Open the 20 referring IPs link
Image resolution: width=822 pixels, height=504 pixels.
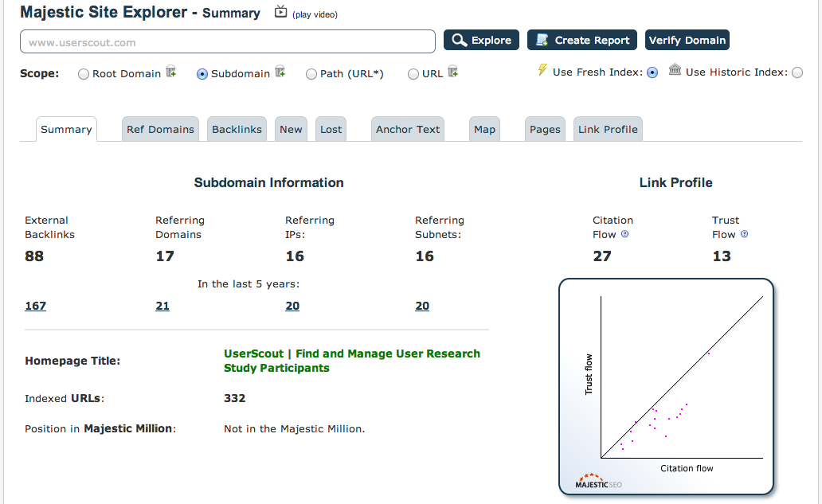[x=292, y=306]
